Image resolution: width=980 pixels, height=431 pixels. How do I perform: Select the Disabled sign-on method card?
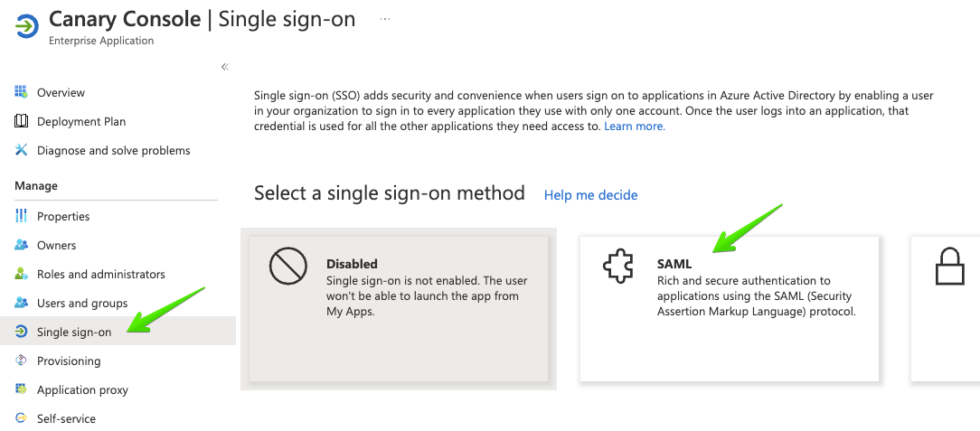click(399, 309)
